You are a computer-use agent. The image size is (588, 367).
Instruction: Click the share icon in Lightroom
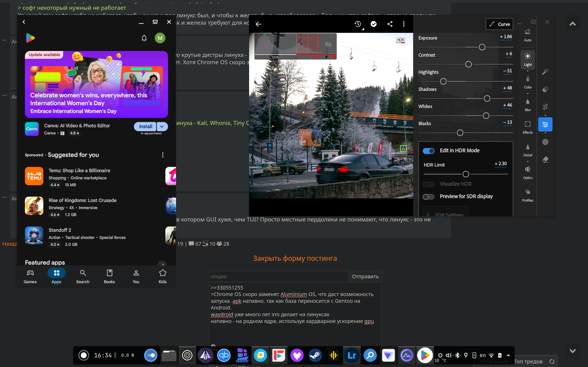point(390,24)
